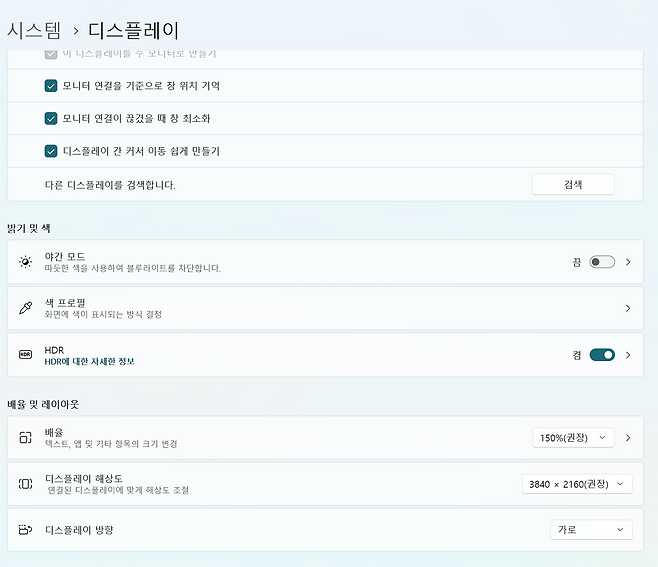
Task: Uncheck 모니터 연결을 기준으로 창 위치 기억
Action: 51,86
